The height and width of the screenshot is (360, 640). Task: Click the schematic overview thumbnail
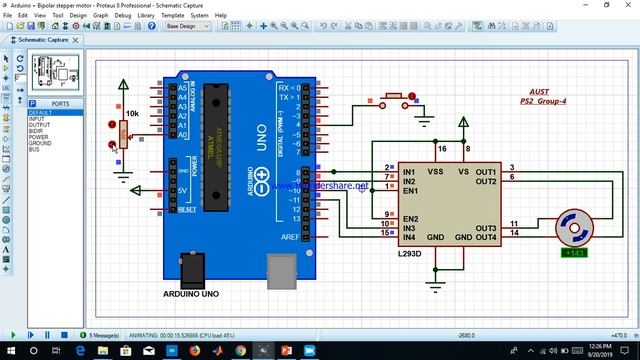tap(56, 73)
